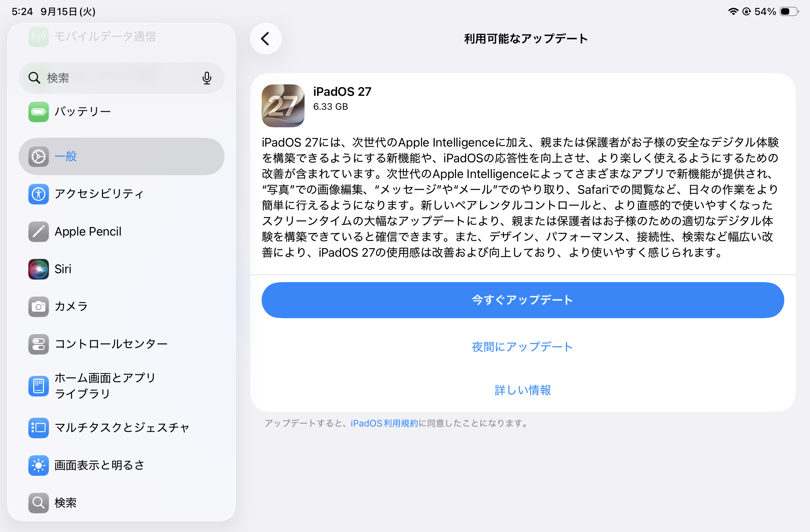The height and width of the screenshot is (532, 810).
Task: Open マルチタスクとジェスチャ row
Action: tap(122, 428)
